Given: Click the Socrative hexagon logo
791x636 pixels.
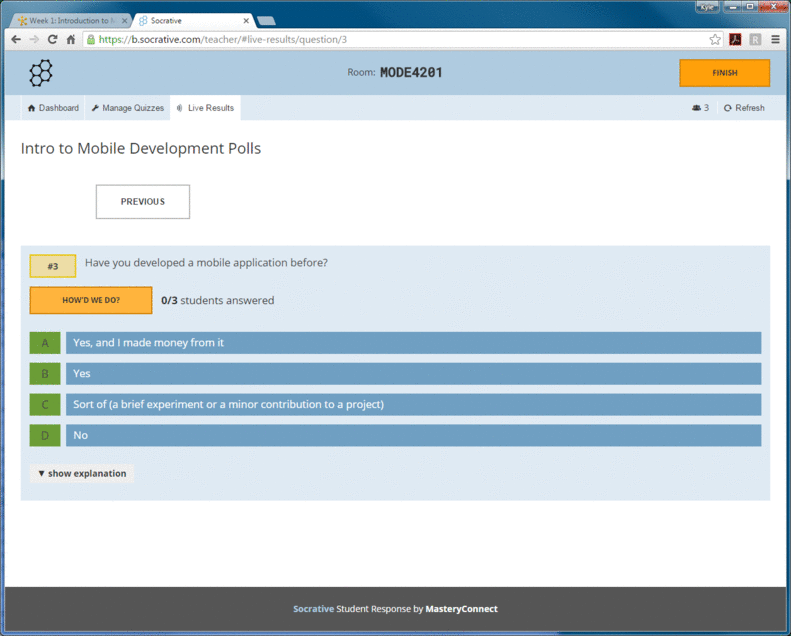Looking at the screenshot, I should 40,73.
